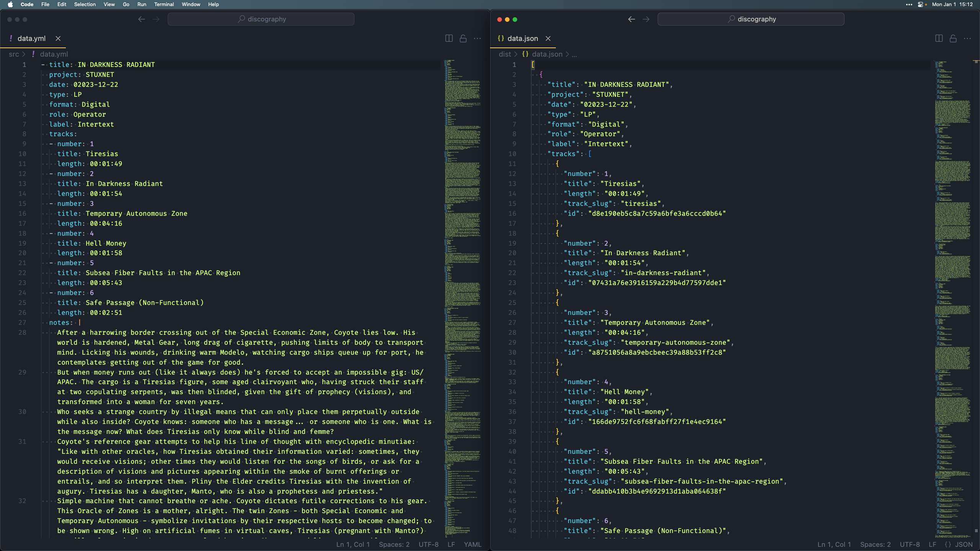980x551 pixels.
Task: Click the data.json breadcrumb item
Action: 547,54
